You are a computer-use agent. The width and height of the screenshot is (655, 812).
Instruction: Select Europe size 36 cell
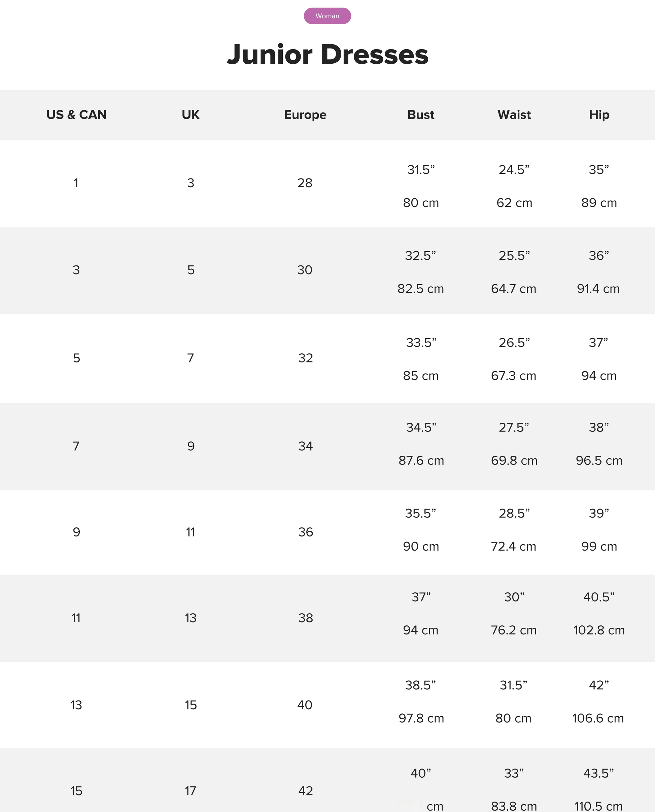pos(305,532)
